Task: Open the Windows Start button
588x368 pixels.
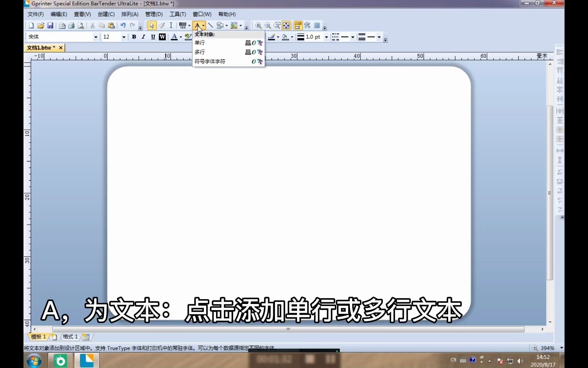Action: click(34, 361)
